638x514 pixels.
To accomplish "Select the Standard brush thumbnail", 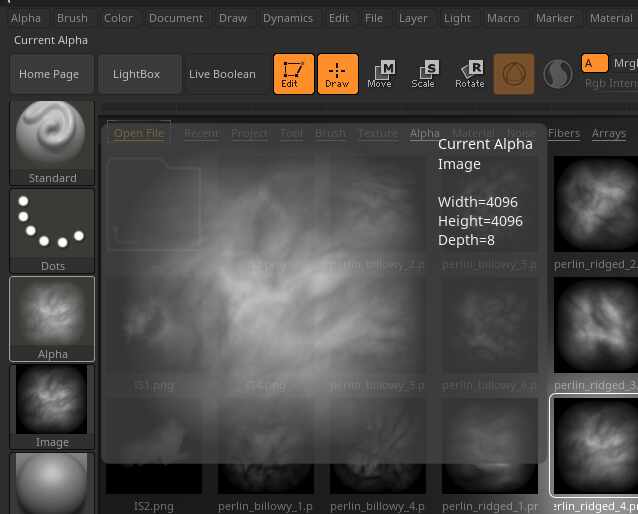I will [52, 142].
